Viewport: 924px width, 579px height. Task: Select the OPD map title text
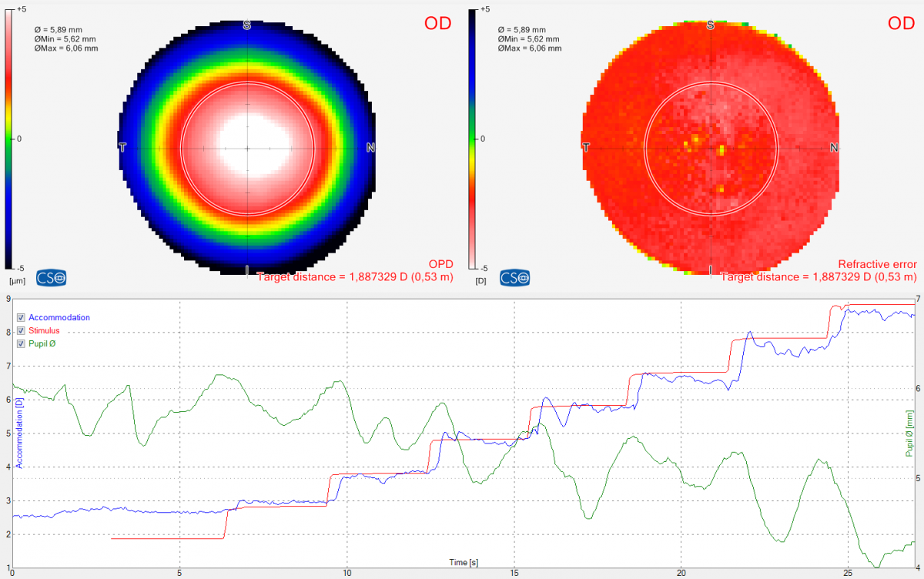pyautogui.click(x=440, y=264)
